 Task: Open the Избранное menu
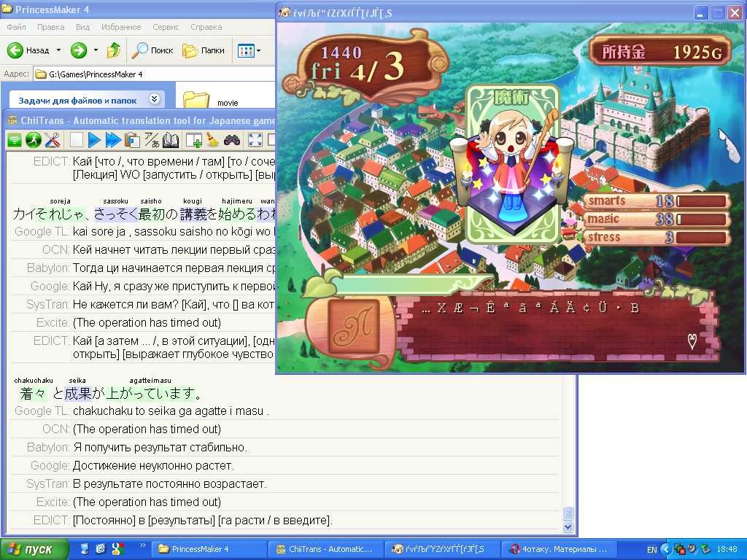(x=122, y=27)
